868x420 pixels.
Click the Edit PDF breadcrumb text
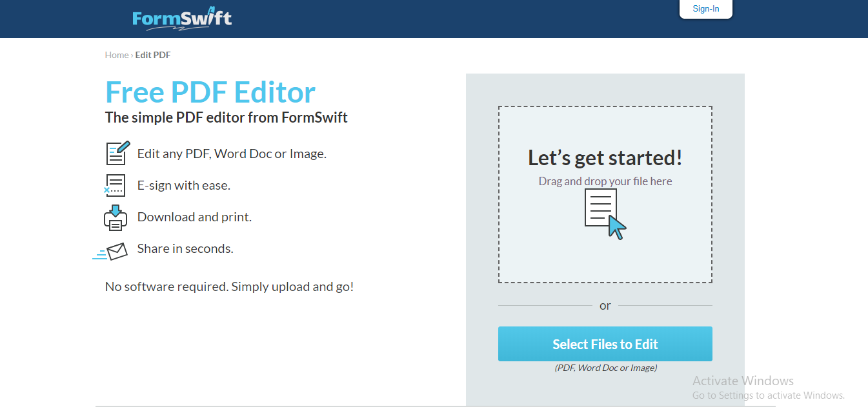(153, 55)
